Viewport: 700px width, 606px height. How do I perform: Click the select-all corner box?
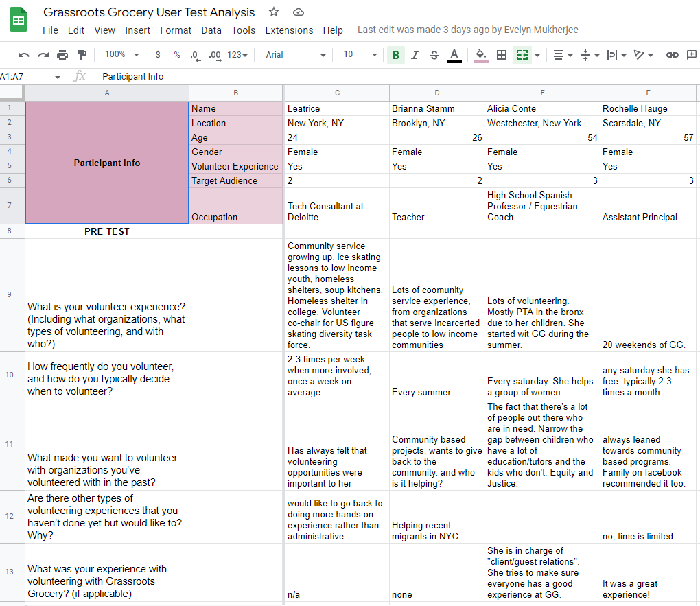pos(12,93)
